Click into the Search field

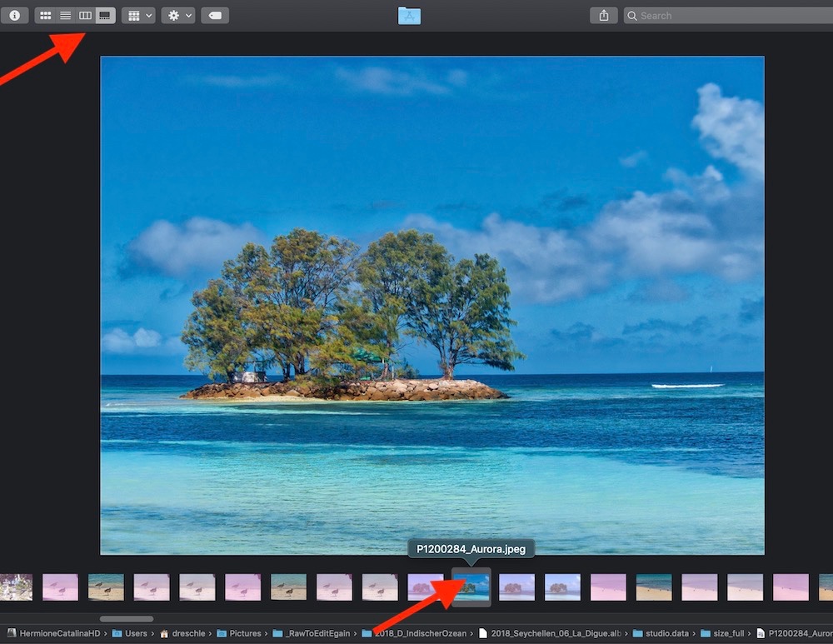[x=728, y=15]
